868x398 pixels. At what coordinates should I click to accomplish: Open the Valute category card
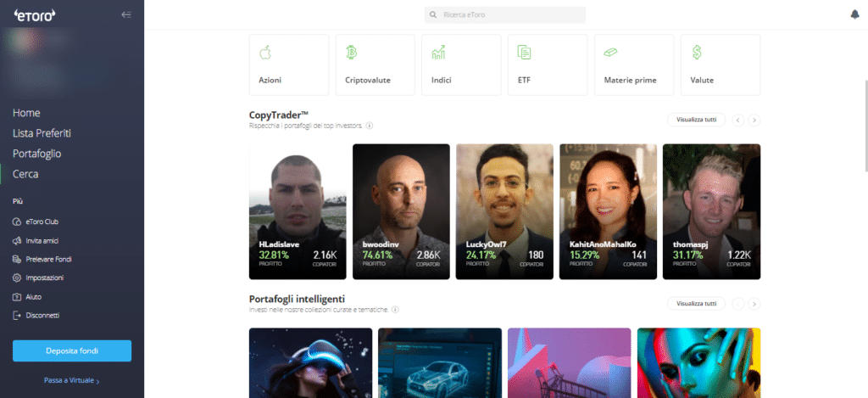coord(721,64)
